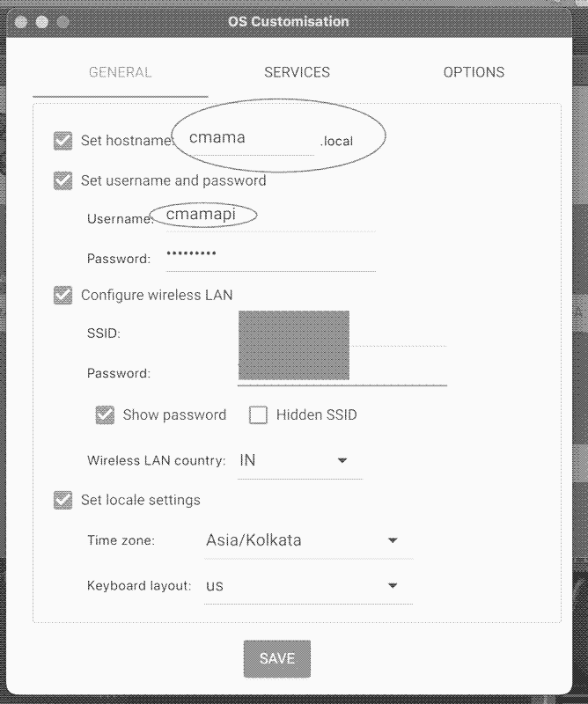Screen dimensions: 588x704
Task: Minimize the OS Customisation window
Action: 41,21
